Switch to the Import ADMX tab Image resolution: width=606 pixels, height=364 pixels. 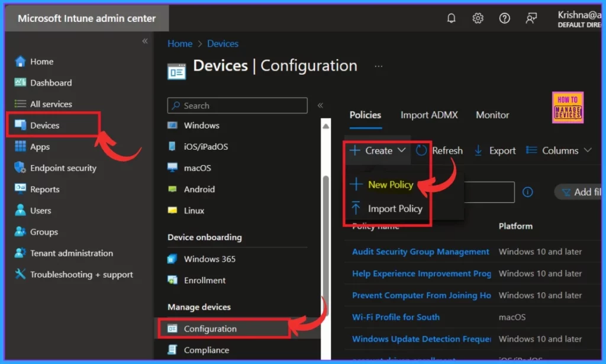(429, 115)
